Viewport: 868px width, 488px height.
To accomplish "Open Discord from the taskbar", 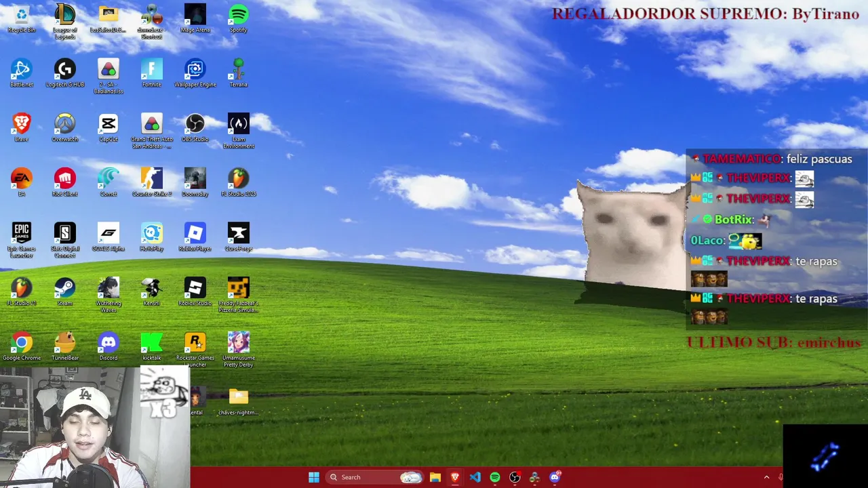I will pos(555,477).
